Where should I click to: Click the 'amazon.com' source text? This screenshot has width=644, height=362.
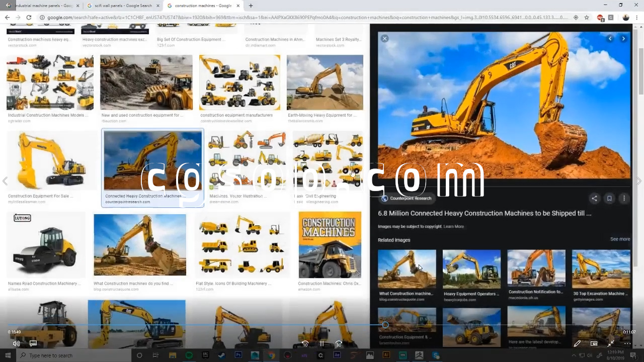pos(309,289)
